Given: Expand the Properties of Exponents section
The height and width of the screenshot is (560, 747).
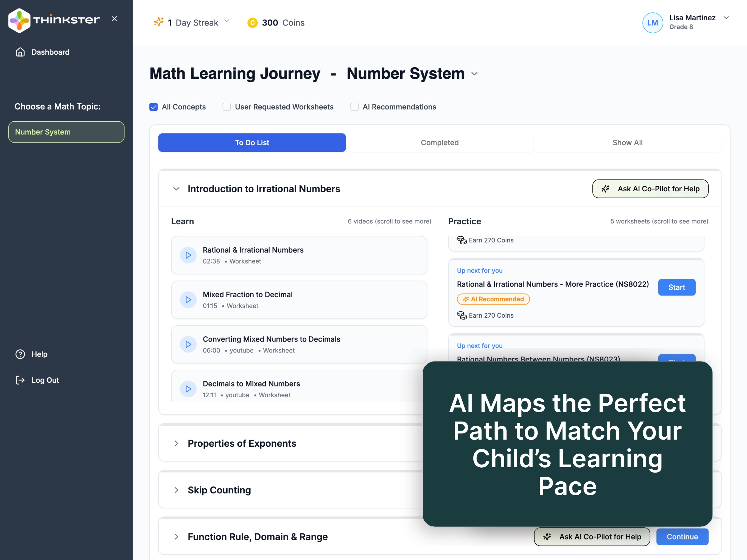Looking at the screenshot, I should click(176, 443).
